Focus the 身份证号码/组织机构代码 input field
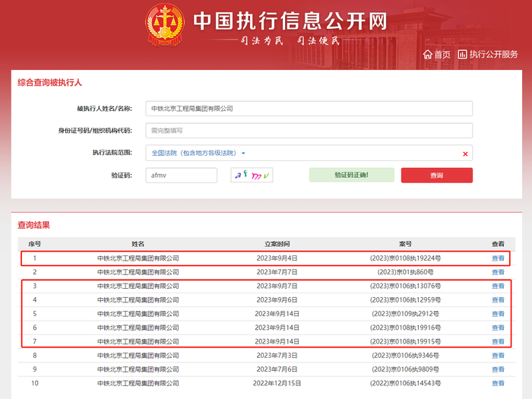Screen dimensions: 532x399 tap(309, 131)
